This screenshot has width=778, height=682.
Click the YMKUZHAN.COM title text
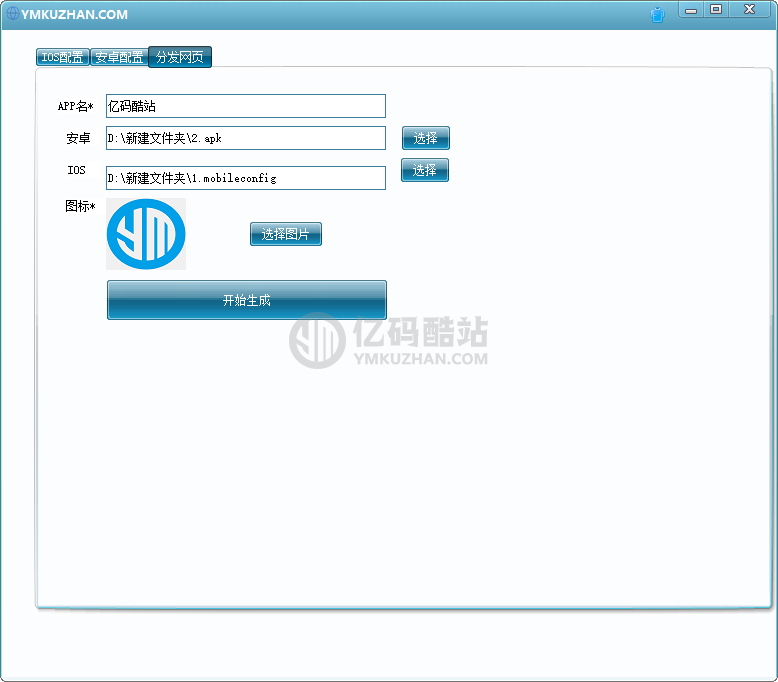click(74, 14)
